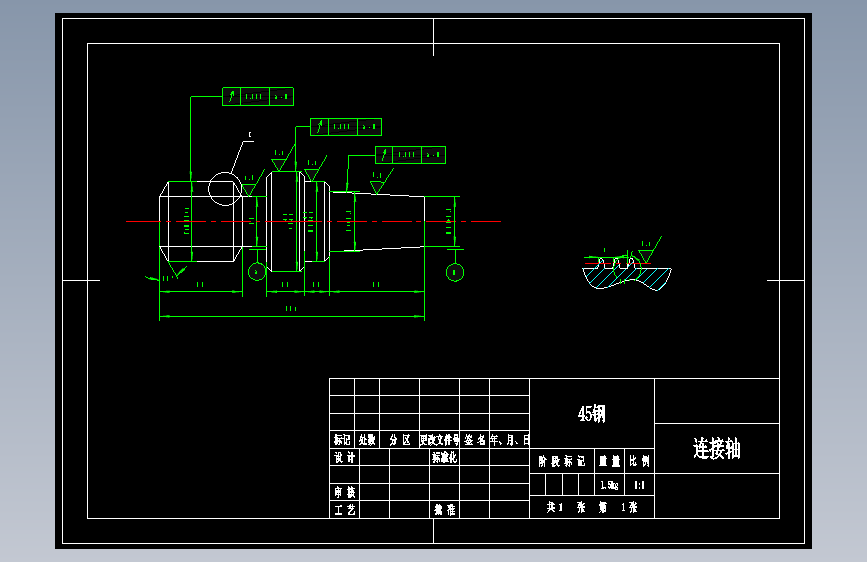Click the 重量 header cell
867x562 pixels.
click(x=609, y=461)
